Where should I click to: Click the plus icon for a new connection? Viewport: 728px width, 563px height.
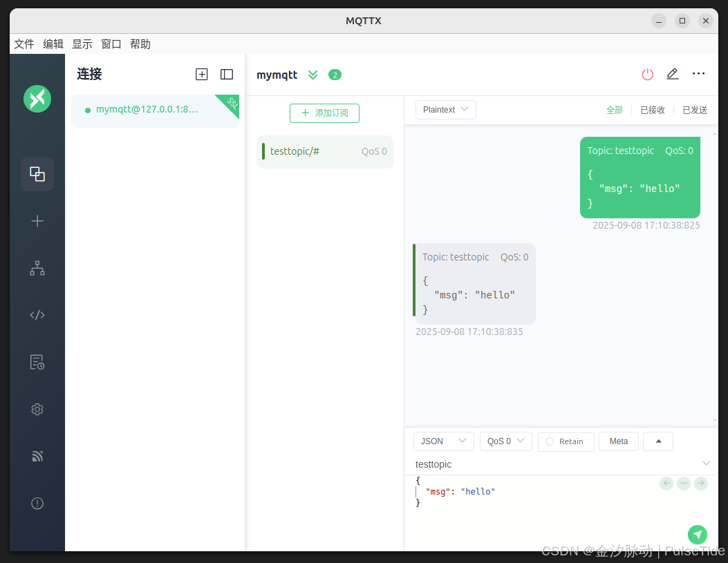pos(37,221)
